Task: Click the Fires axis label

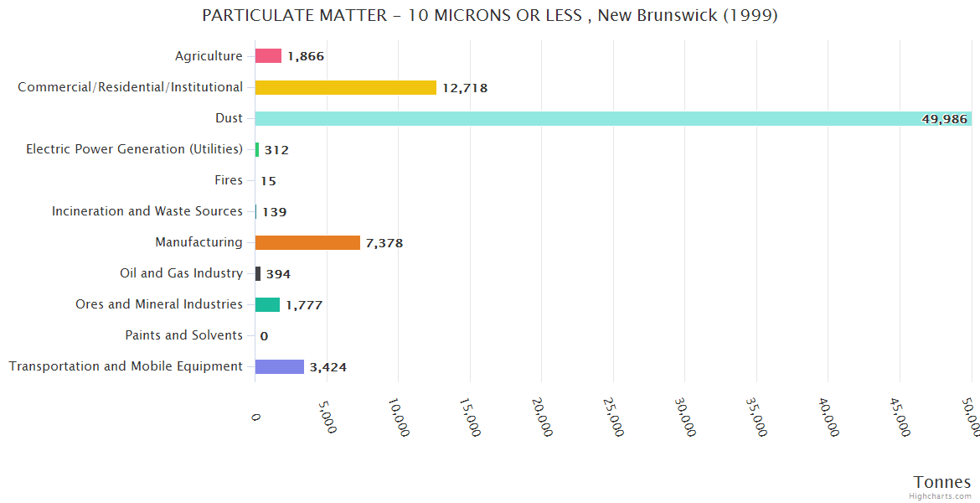Action: [229, 180]
